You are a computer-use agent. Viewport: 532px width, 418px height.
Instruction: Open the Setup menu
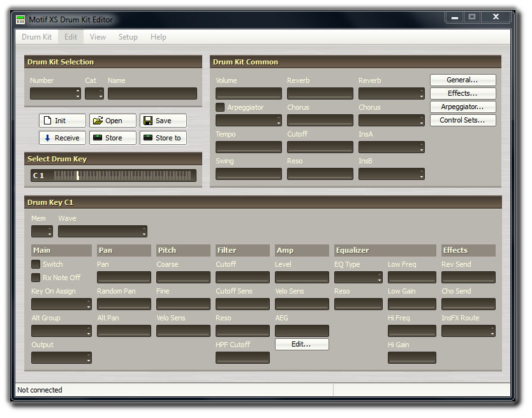(128, 37)
